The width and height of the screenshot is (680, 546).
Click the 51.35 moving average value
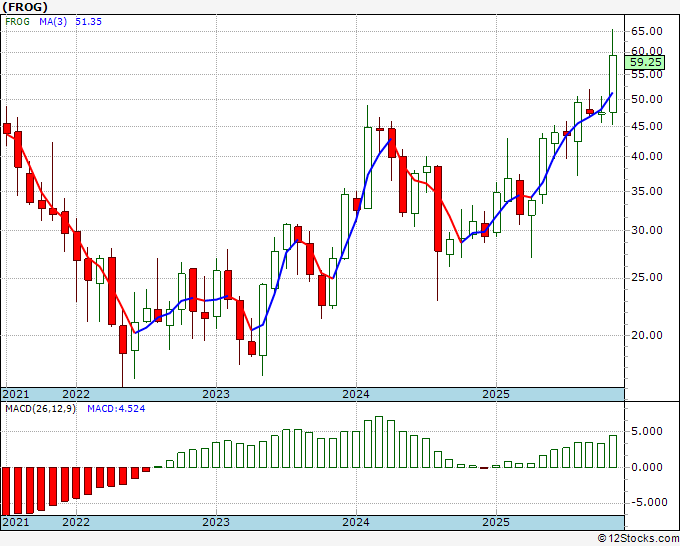(x=88, y=21)
